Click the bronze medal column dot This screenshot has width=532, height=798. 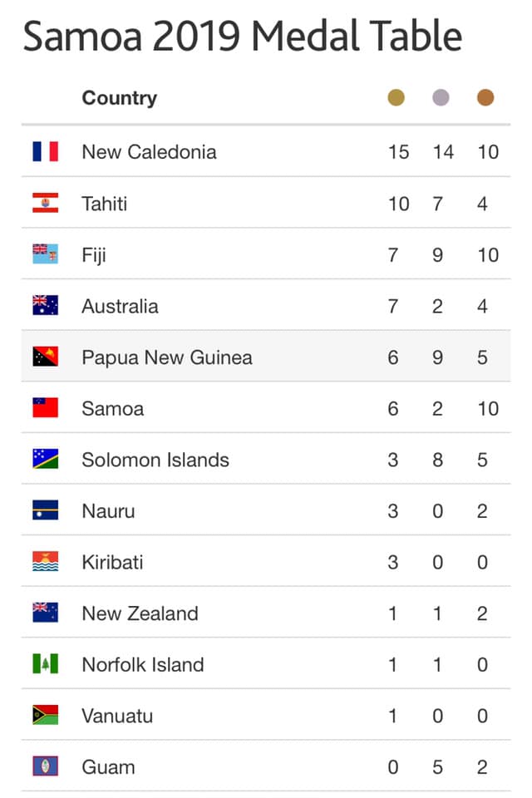point(485,97)
